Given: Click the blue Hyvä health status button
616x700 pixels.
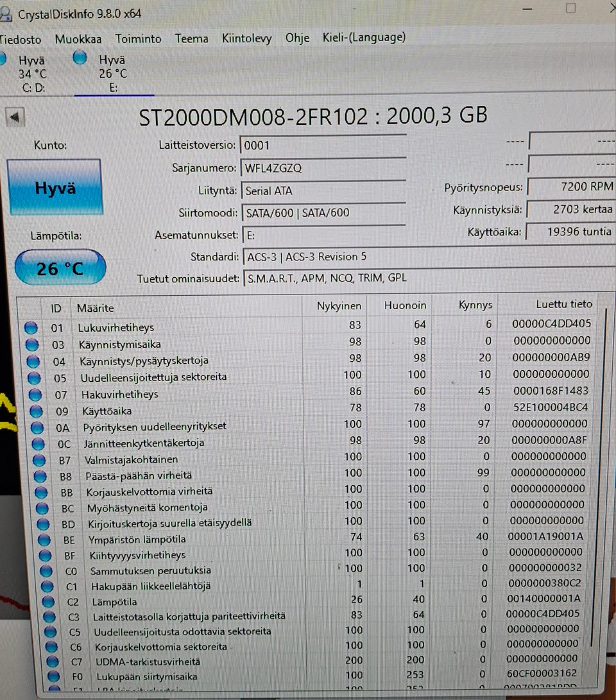Looking at the screenshot, I should tap(55, 187).
